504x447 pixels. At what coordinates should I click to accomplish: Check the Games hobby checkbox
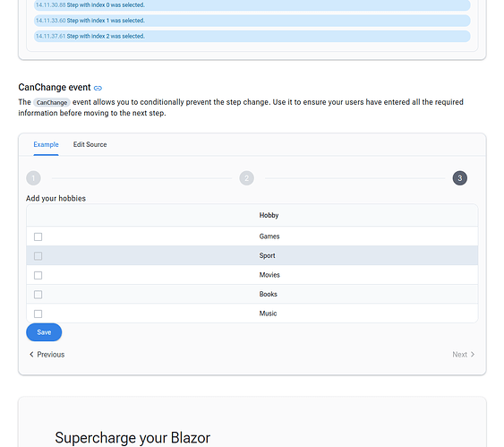click(x=38, y=236)
